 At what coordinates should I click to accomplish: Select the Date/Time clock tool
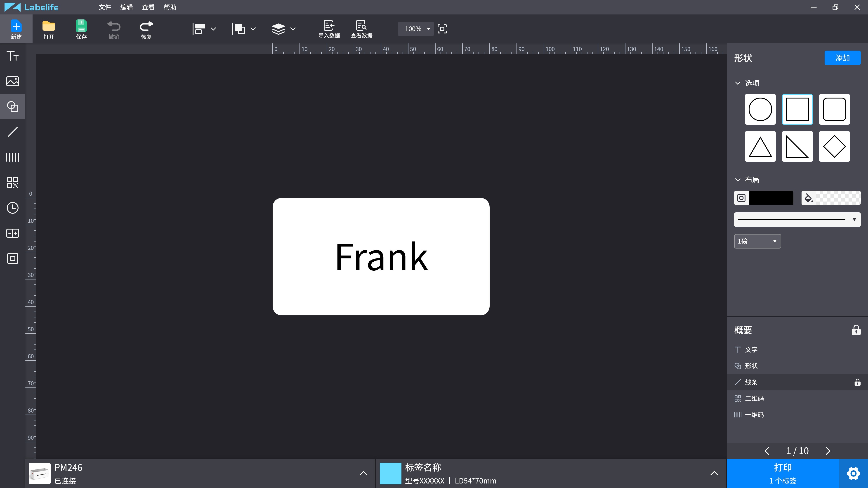[12, 208]
